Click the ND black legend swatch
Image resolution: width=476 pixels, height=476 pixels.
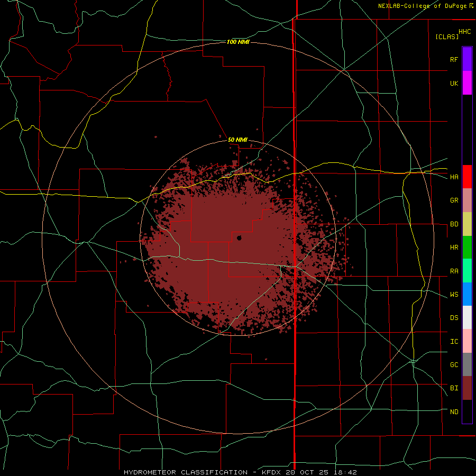point(467,411)
